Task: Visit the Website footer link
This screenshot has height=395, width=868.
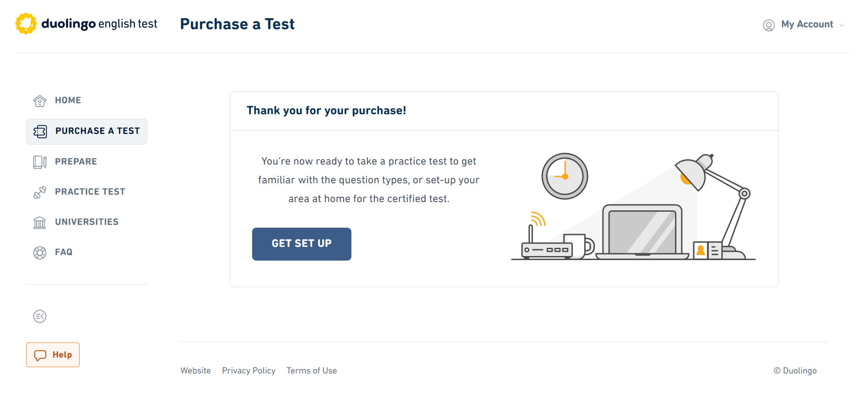Action: 195,371
